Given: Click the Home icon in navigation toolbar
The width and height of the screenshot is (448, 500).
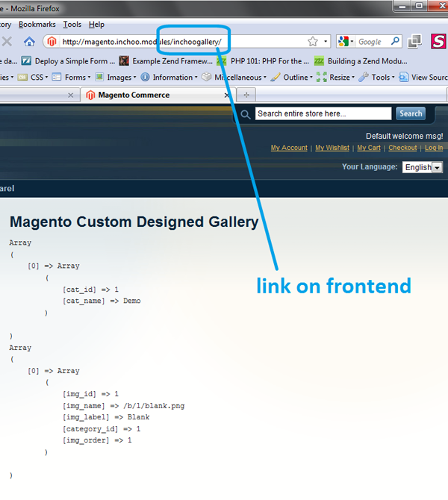Looking at the screenshot, I should 29,42.
